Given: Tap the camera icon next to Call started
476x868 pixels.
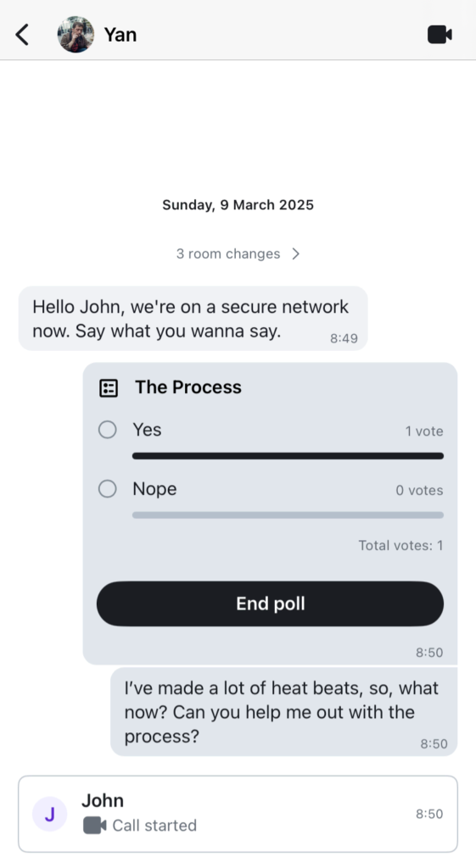Looking at the screenshot, I should point(95,826).
